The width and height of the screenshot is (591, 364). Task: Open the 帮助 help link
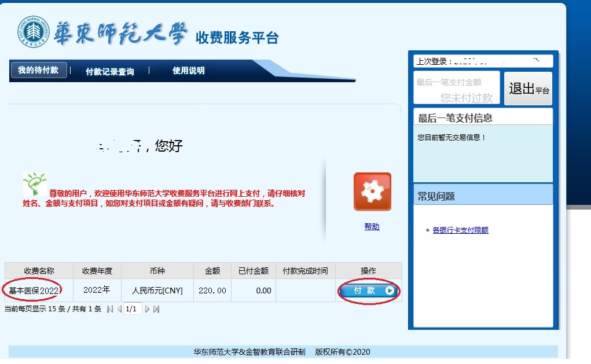[x=372, y=226]
